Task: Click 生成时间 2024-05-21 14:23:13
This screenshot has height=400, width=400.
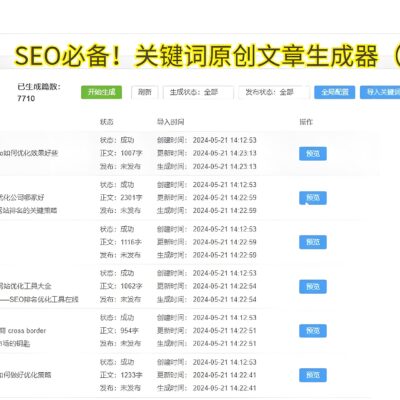Action: point(207,166)
